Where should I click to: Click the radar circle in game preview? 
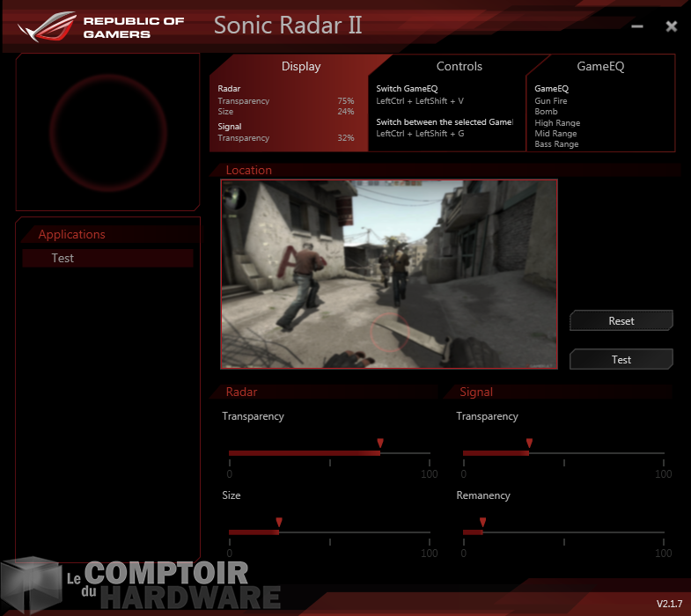tap(390, 333)
